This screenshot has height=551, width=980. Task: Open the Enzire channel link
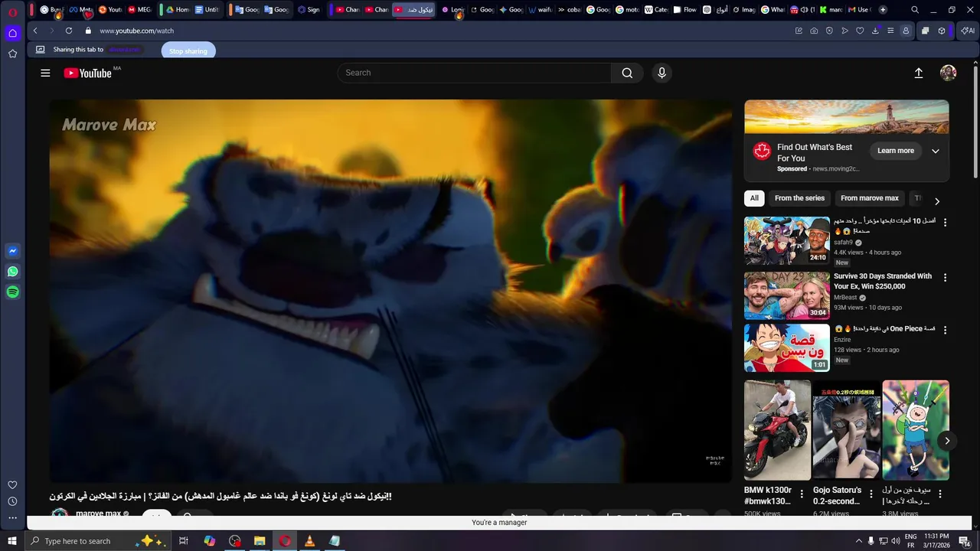[842, 340]
